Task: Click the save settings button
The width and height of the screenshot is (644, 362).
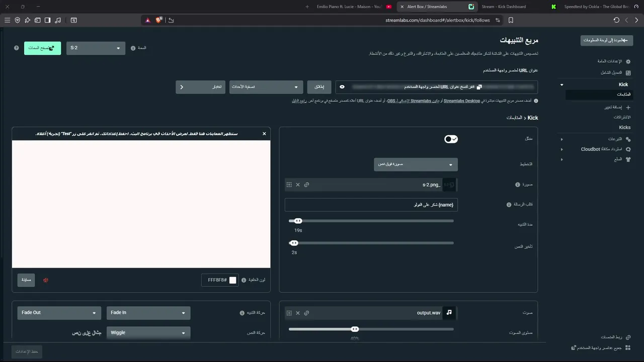Action: point(27,351)
